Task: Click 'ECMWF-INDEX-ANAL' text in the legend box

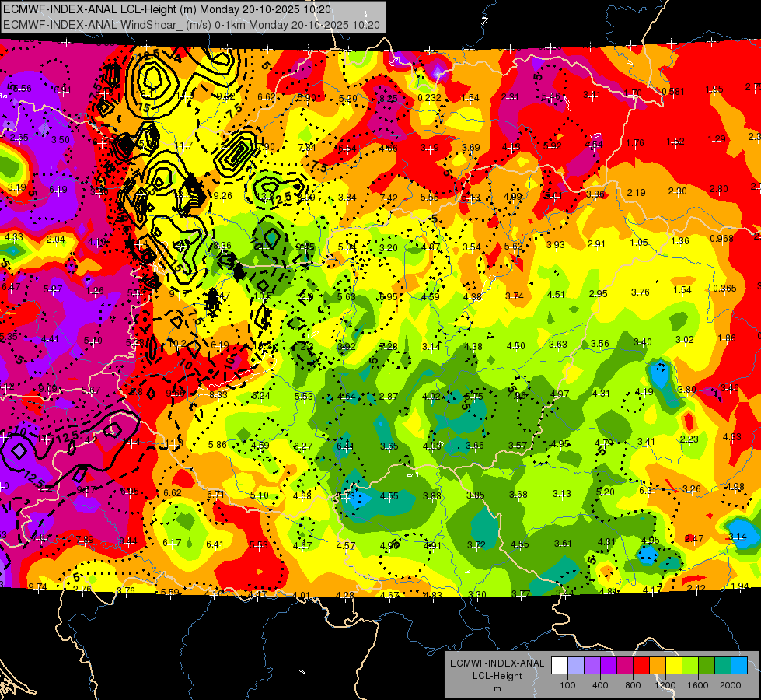Action: click(x=497, y=663)
